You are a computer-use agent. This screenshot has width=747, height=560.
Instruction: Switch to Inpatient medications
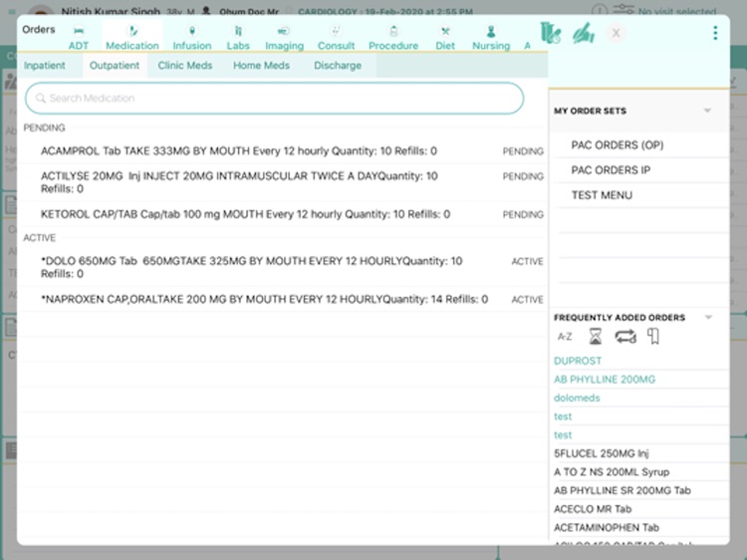click(x=45, y=66)
